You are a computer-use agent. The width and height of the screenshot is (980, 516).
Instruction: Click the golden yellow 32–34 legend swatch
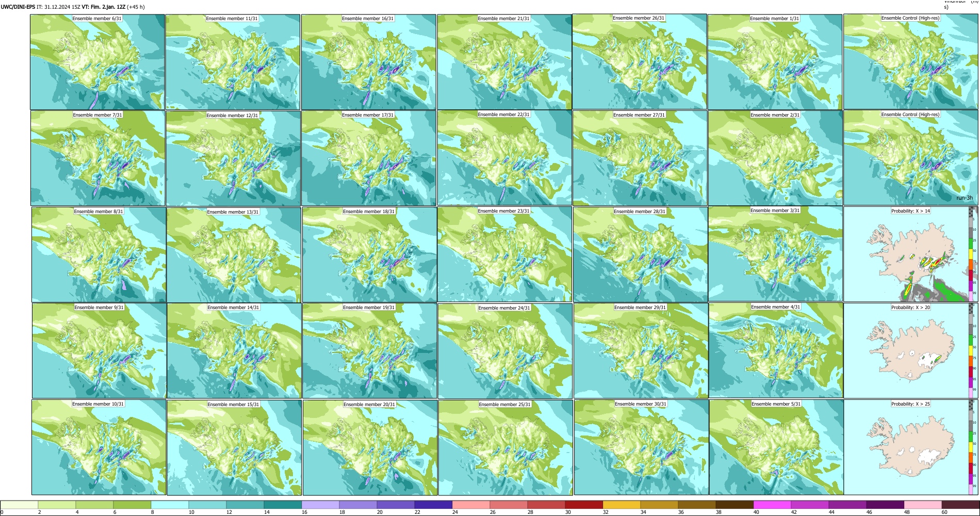coord(622,505)
